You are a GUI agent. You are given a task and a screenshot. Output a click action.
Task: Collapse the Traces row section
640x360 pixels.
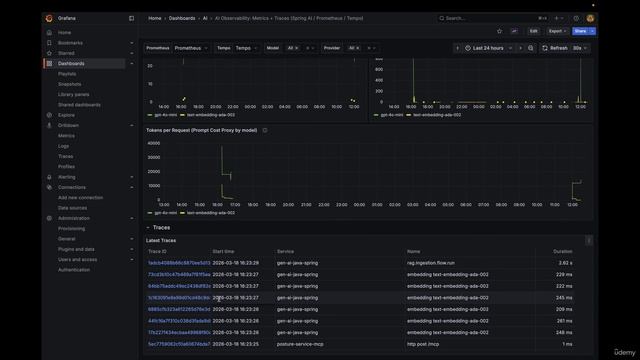(x=158, y=228)
